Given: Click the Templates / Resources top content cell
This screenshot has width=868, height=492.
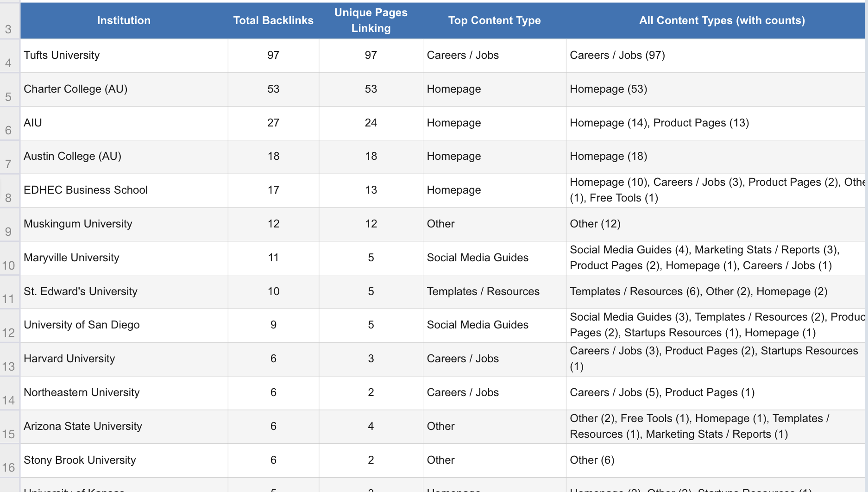Looking at the screenshot, I should pyautogui.click(x=494, y=292).
